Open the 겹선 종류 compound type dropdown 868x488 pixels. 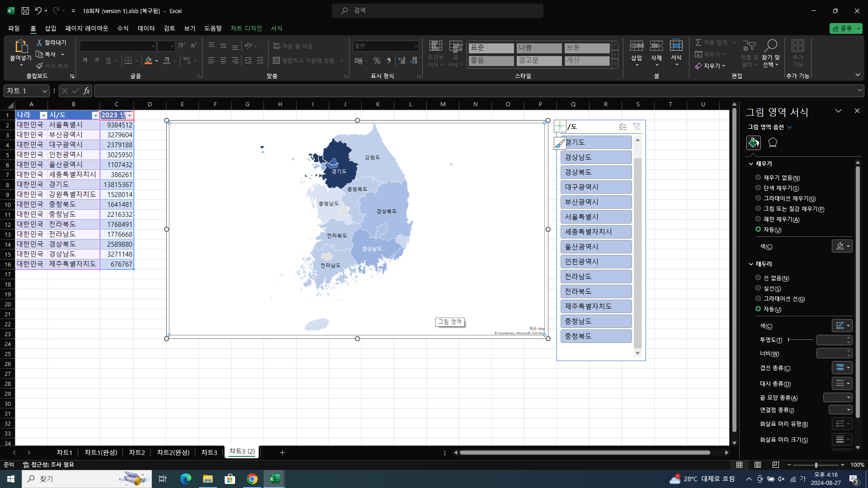pos(842,368)
